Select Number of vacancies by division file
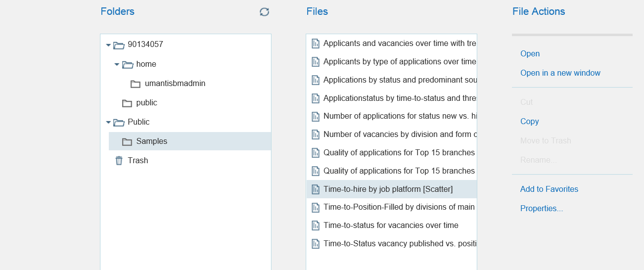 (399, 135)
